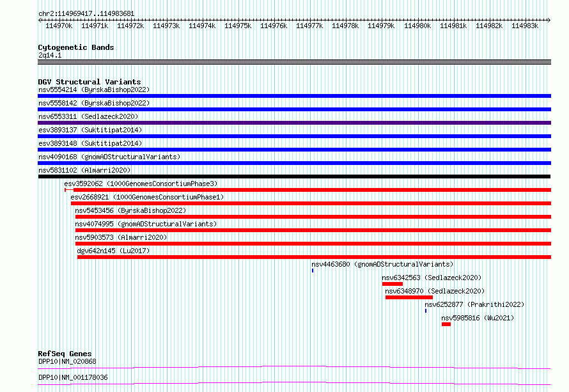Click the 2q14.1 band label
Viewport: 569px width, 392px height.
[50, 55]
